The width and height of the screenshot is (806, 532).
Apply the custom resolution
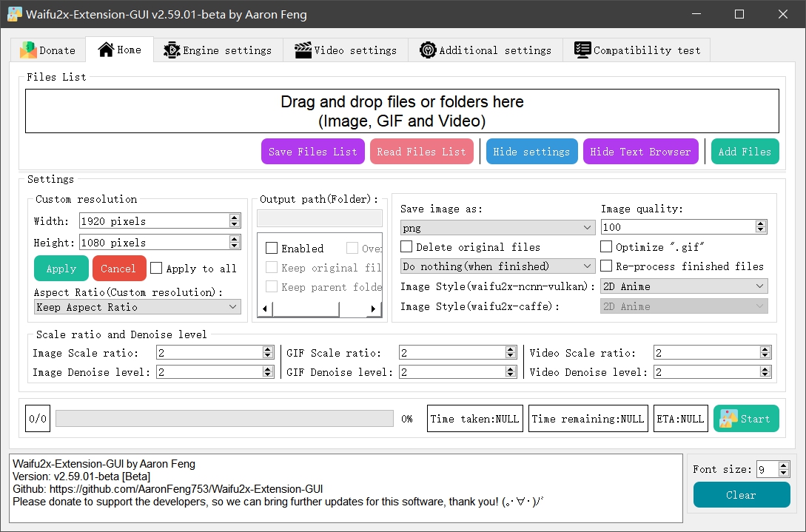61,269
